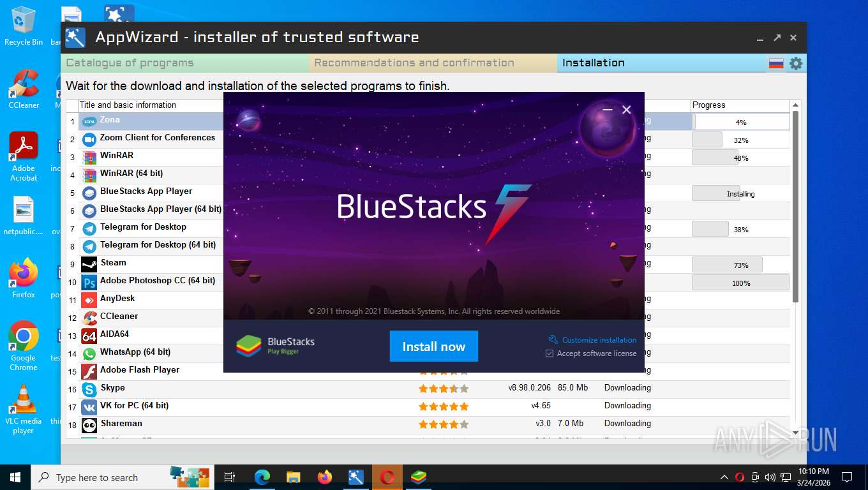The width and height of the screenshot is (868, 490).
Task: Open Microsoft Edge from the taskbar
Action: tap(262, 477)
